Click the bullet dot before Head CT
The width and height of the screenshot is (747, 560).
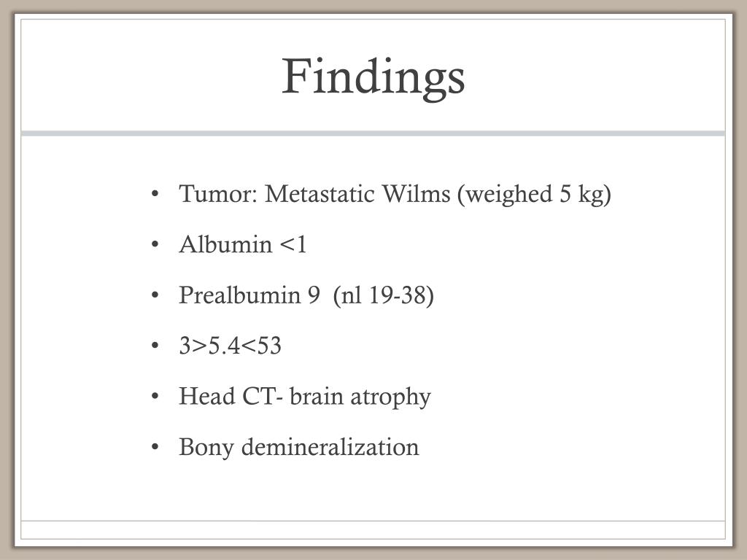(155, 396)
